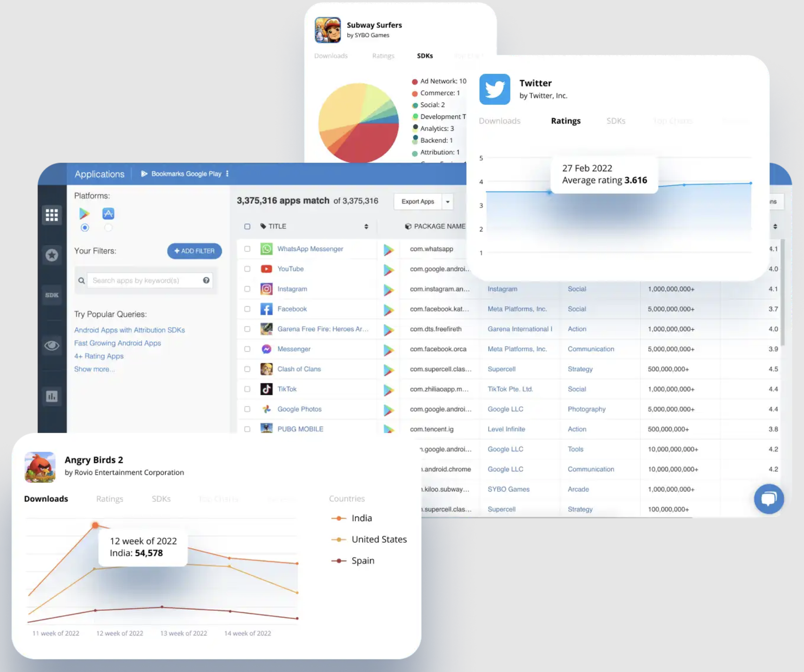The width and height of the screenshot is (804, 672).
Task: Tick the select-all checkbox beside TITLE
Action: [247, 226]
